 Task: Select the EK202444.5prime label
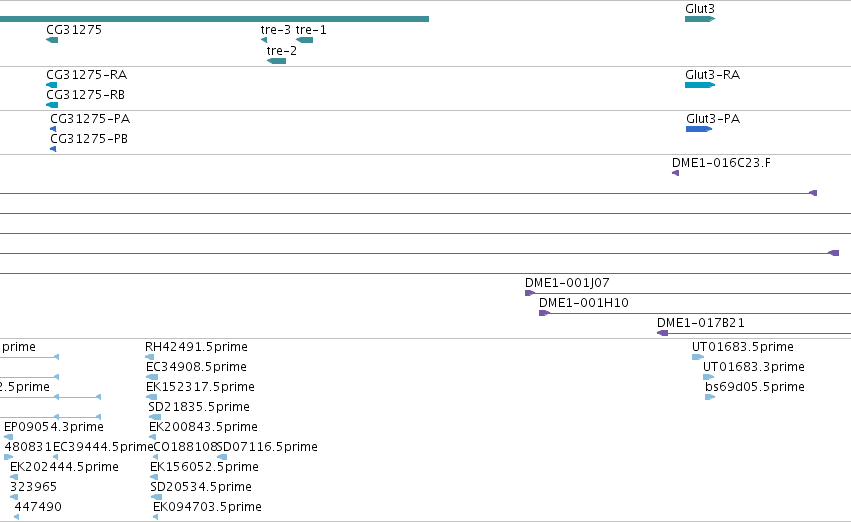(x=64, y=467)
